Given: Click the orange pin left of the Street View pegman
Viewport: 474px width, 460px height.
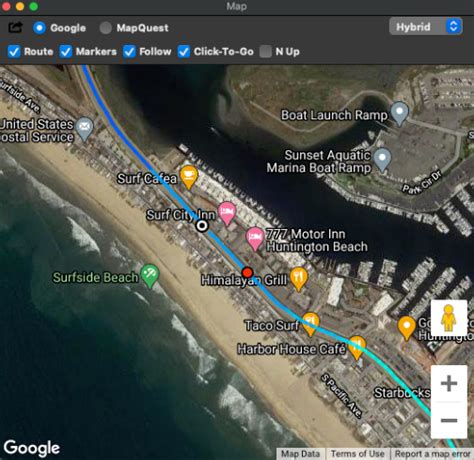Looking at the screenshot, I should point(407,328).
